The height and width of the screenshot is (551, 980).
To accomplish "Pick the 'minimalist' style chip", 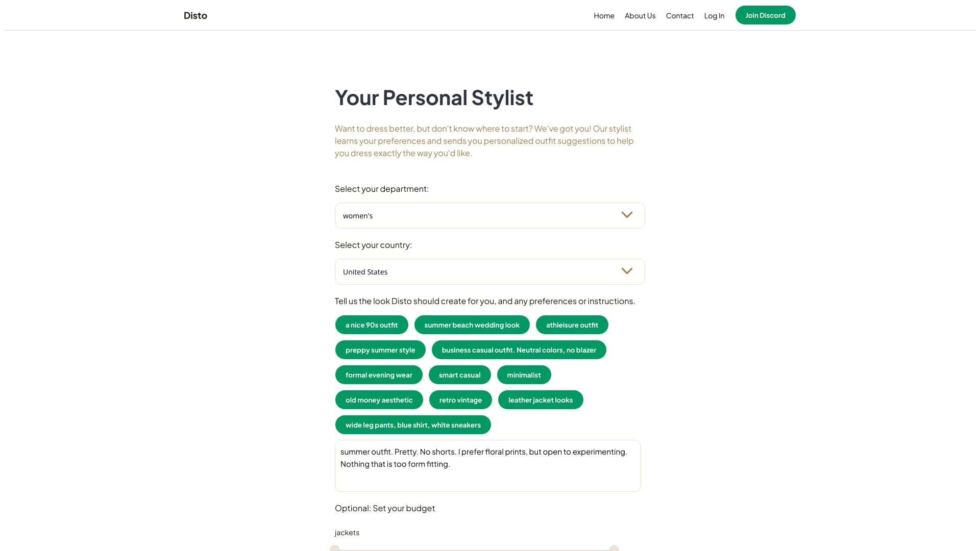I will point(524,375).
